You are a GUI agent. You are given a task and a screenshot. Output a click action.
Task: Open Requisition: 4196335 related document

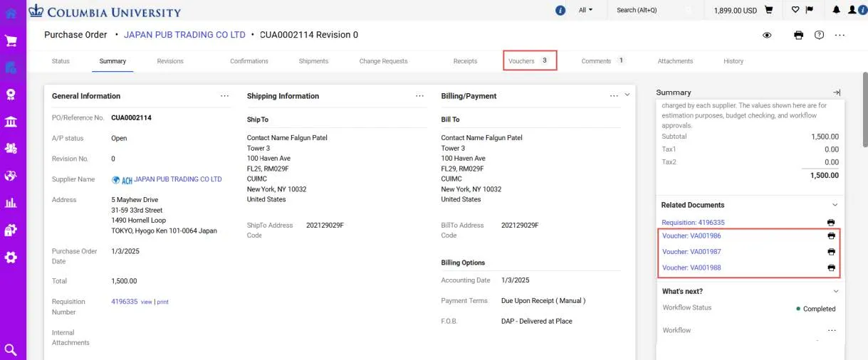(693, 223)
